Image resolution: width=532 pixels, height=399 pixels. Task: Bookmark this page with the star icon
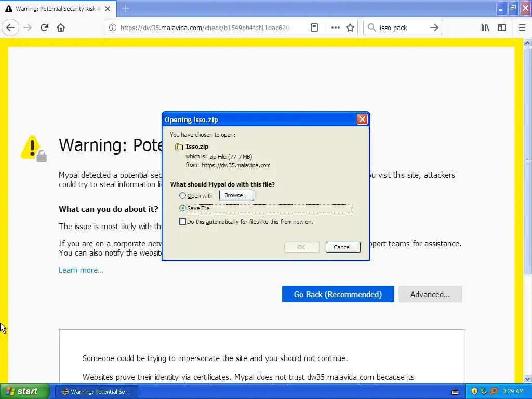pyautogui.click(x=350, y=28)
